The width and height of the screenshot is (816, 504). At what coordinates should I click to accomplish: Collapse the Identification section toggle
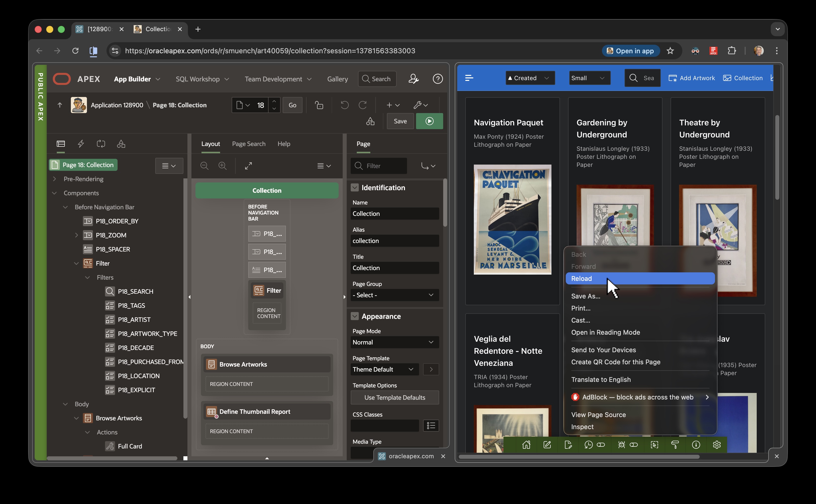(355, 188)
